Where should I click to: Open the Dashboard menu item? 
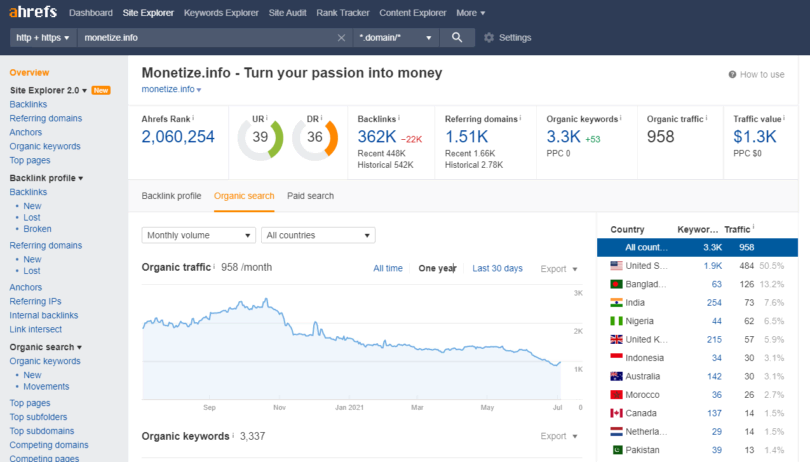tap(91, 13)
